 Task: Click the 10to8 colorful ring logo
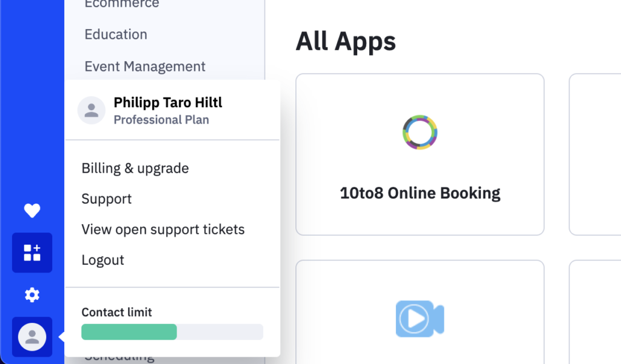420,132
